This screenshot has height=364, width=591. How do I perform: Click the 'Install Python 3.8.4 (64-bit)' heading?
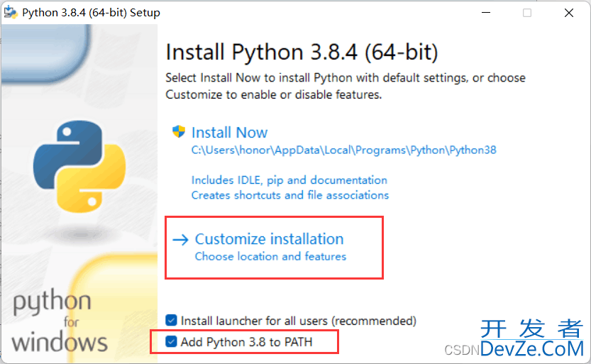click(x=302, y=53)
